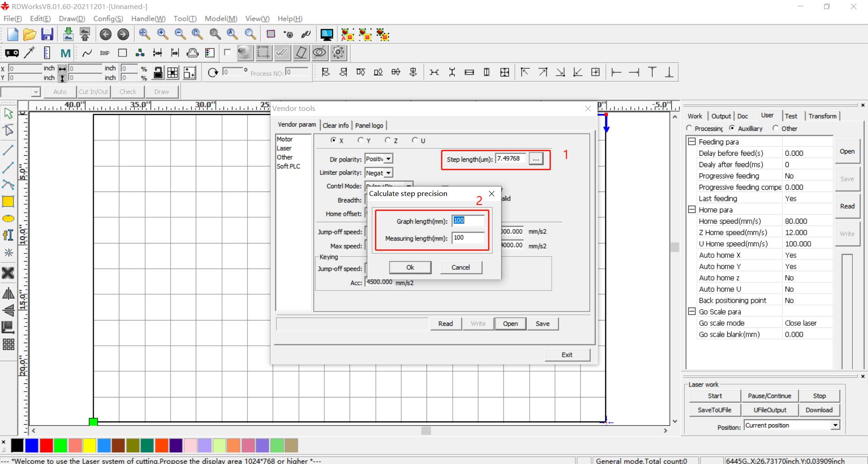Viewport: 868px width, 464px height.
Task: Click the green M icon
Action: coord(66,53)
